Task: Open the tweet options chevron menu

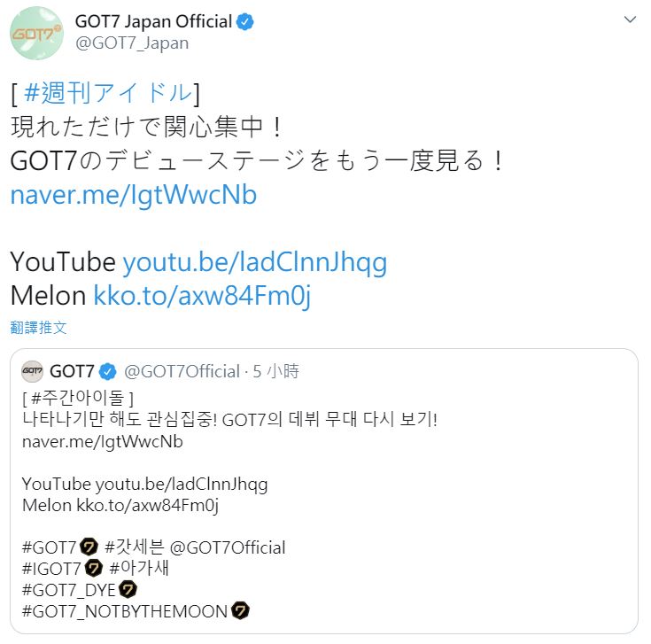Action: pos(630,19)
